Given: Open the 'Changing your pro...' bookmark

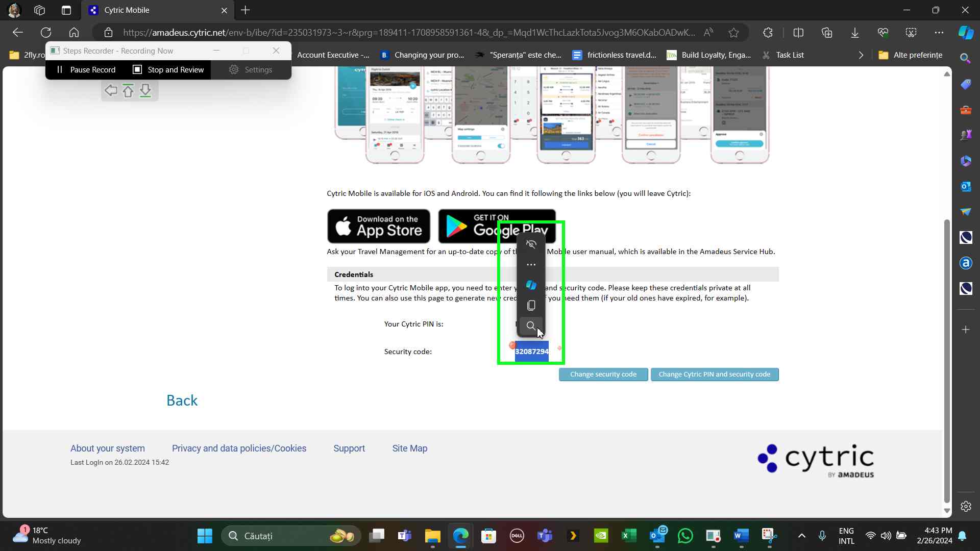Looking at the screenshot, I should pos(423,55).
